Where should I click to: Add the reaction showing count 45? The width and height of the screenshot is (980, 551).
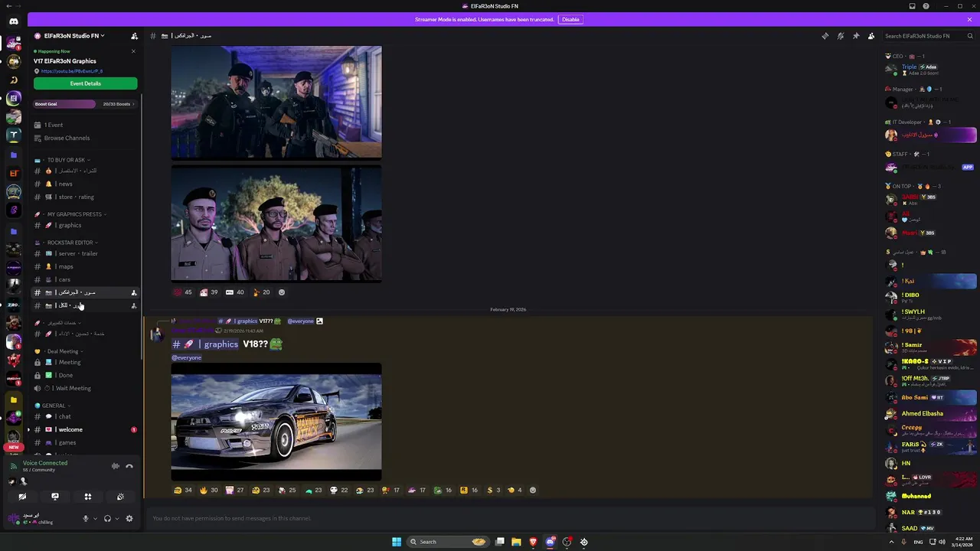pyautogui.click(x=183, y=292)
